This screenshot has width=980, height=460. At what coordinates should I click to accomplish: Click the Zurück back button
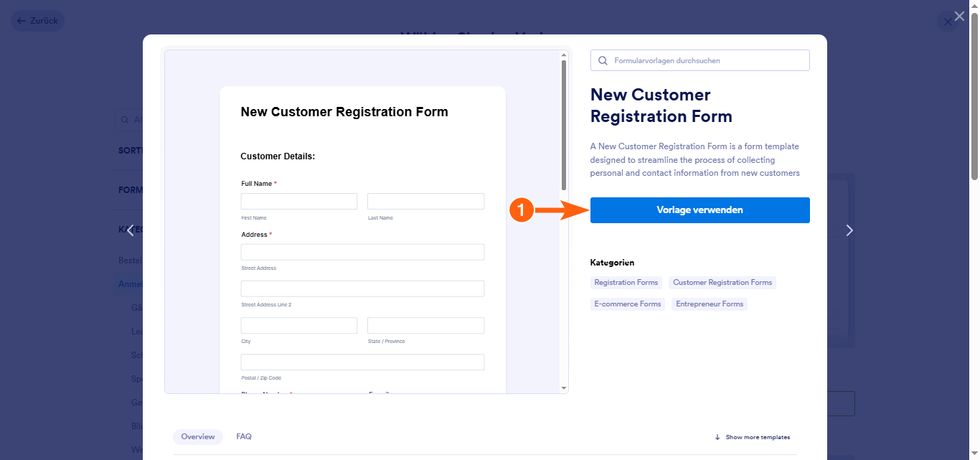coord(37,21)
